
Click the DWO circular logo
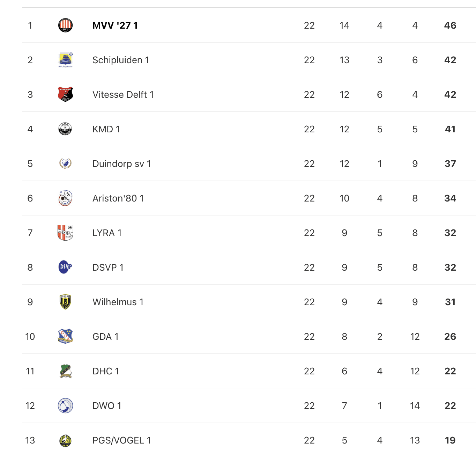click(x=65, y=405)
